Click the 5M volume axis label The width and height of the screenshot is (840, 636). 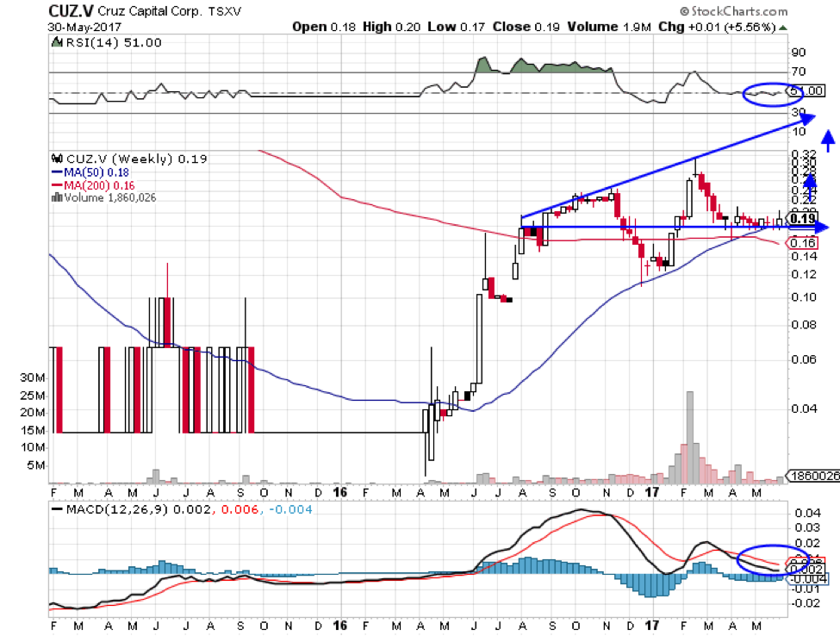pos(36,465)
